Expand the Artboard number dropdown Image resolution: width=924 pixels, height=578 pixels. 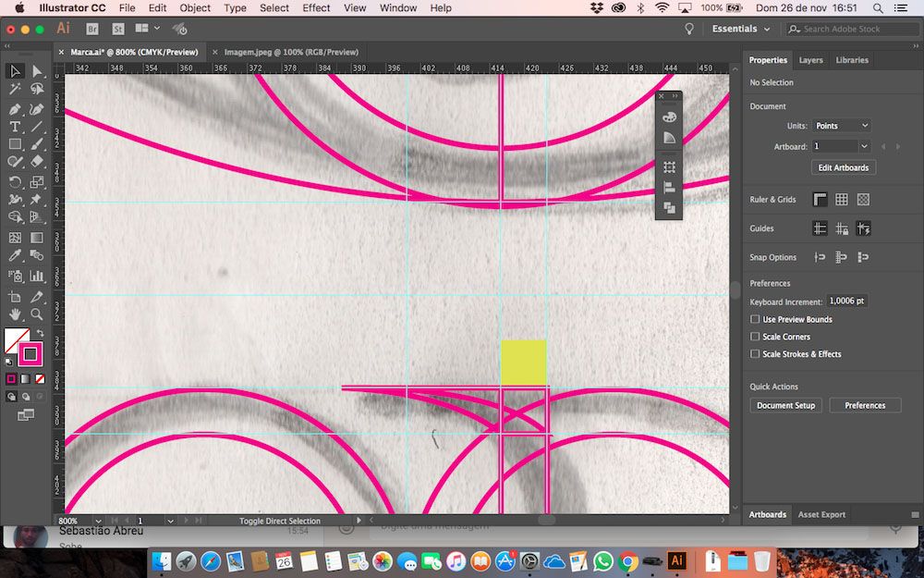[864, 146]
